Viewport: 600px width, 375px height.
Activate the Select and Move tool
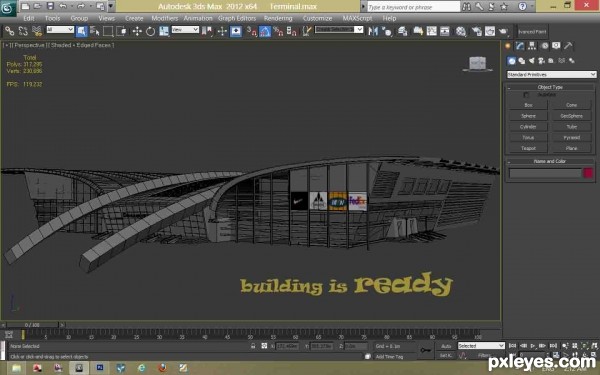[x=137, y=31]
